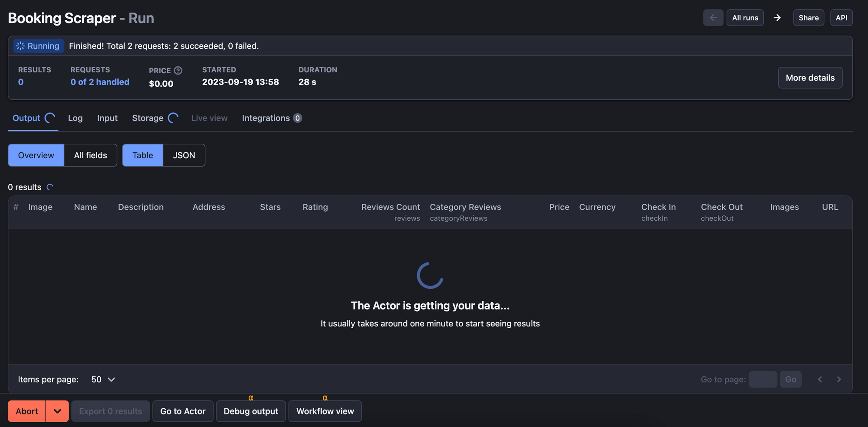The image size is (868, 427).
Task: Click the Stars column header
Action: click(x=270, y=207)
